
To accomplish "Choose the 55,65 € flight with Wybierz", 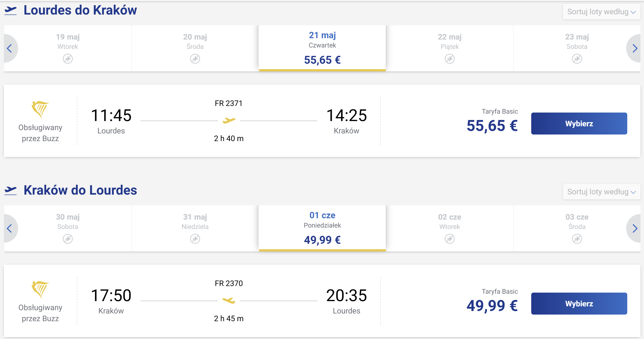I will point(579,124).
